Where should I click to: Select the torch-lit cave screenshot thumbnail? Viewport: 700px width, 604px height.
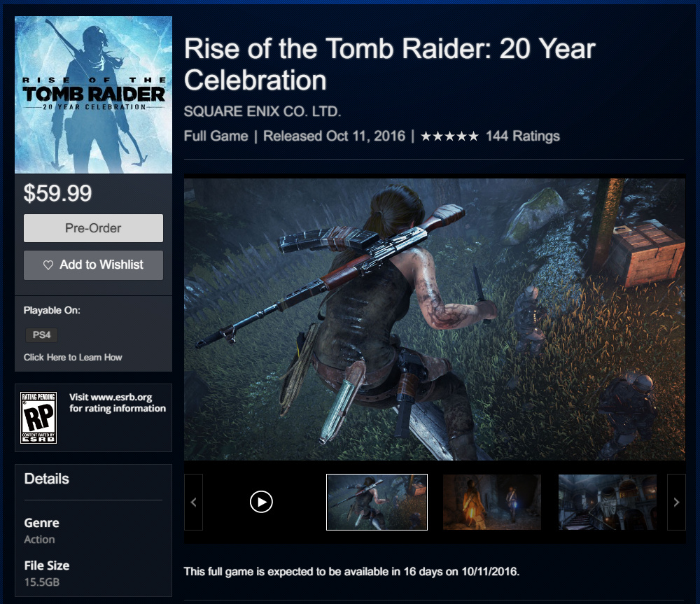[x=492, y=503]
